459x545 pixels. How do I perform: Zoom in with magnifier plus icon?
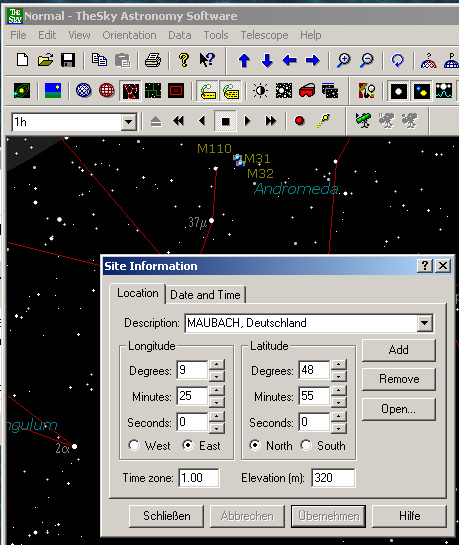344,60
